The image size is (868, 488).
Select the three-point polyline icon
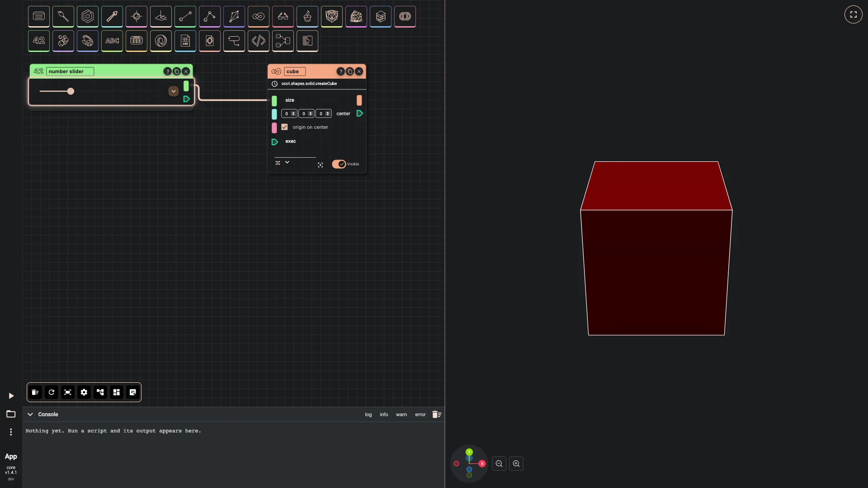[210, 17]
